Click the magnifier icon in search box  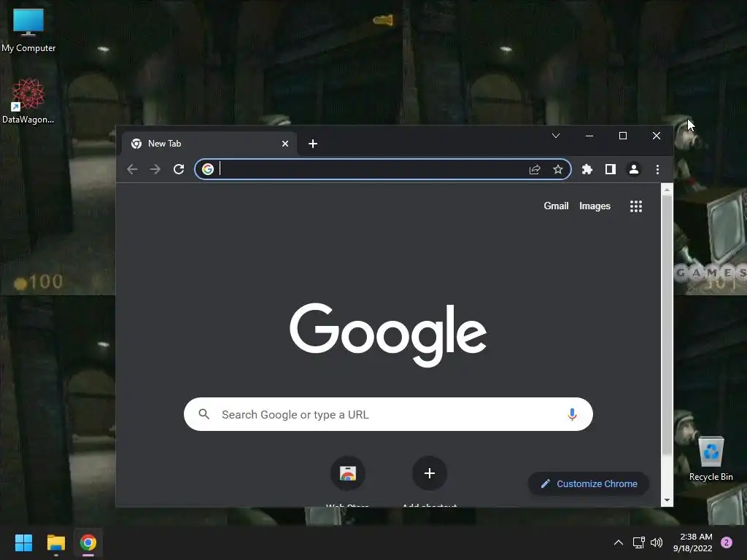tap(204, 414)
